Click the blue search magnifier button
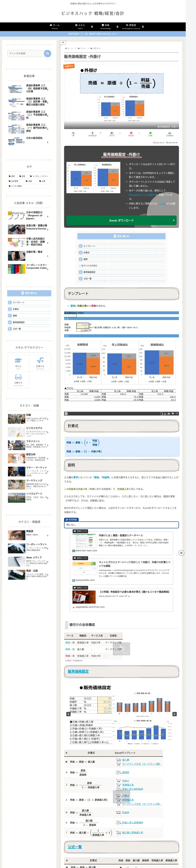The image size is (196, 868). pyautogui.click(x=47, y=53)
